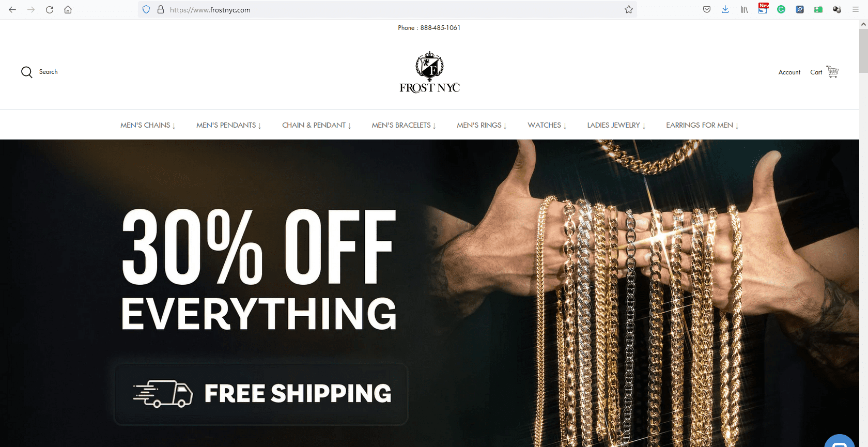
Task: Open the browser downloads panel
Action: coord(725,9)
